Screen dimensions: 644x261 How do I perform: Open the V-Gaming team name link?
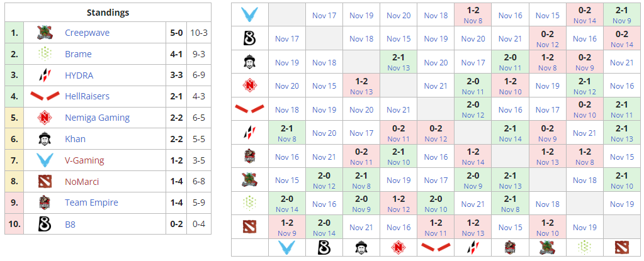[84, 160]
